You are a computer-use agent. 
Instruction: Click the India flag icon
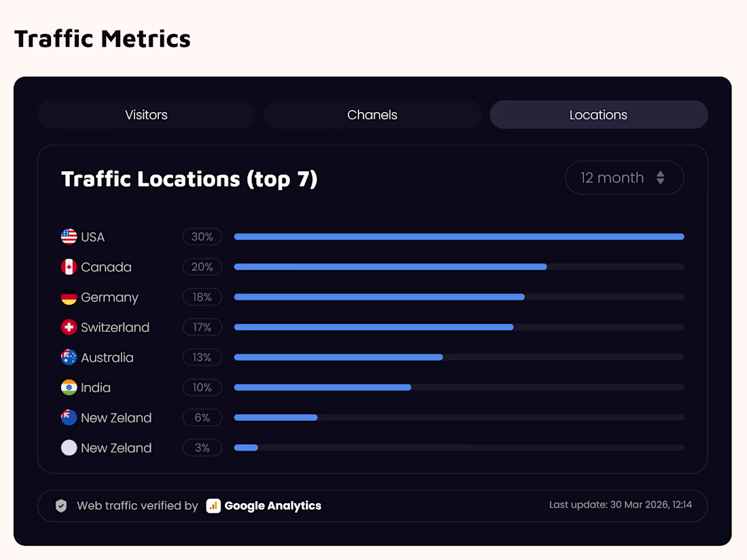[x=69, y=388]
